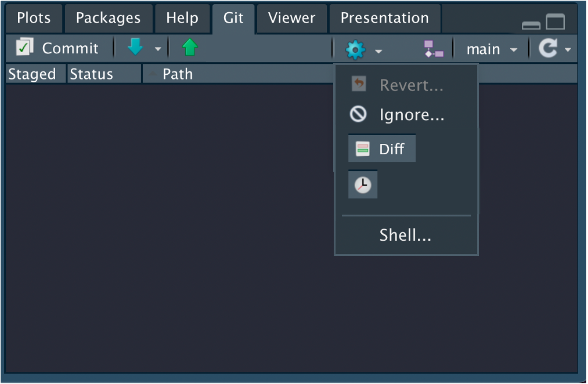Viewport: 588px width, 384px height.
Task: Click the new branch icon
Action: (x=434, y=49)
